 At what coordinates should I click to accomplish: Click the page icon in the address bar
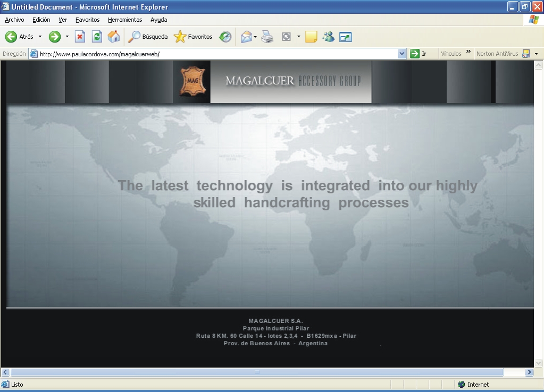click(34, 54)
